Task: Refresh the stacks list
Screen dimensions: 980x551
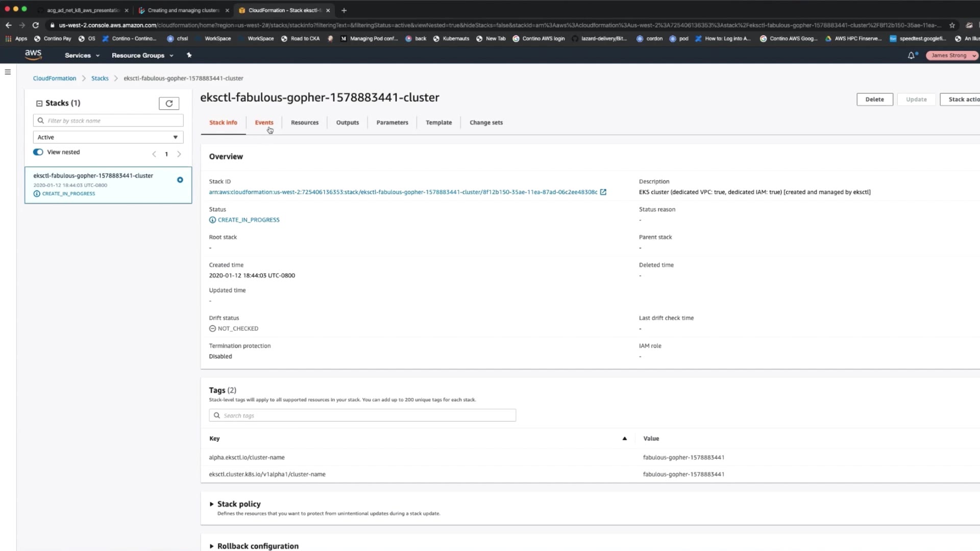Action: (x=169, y=104)
